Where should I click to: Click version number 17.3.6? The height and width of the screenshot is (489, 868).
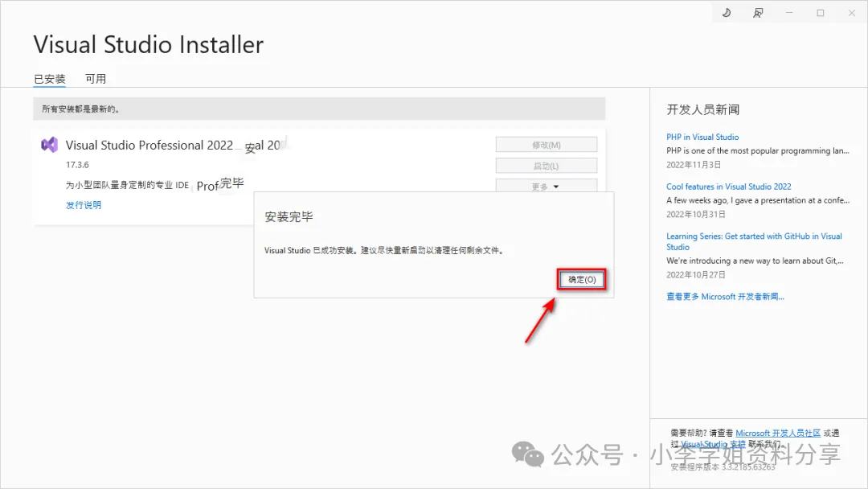pos(77,165)
